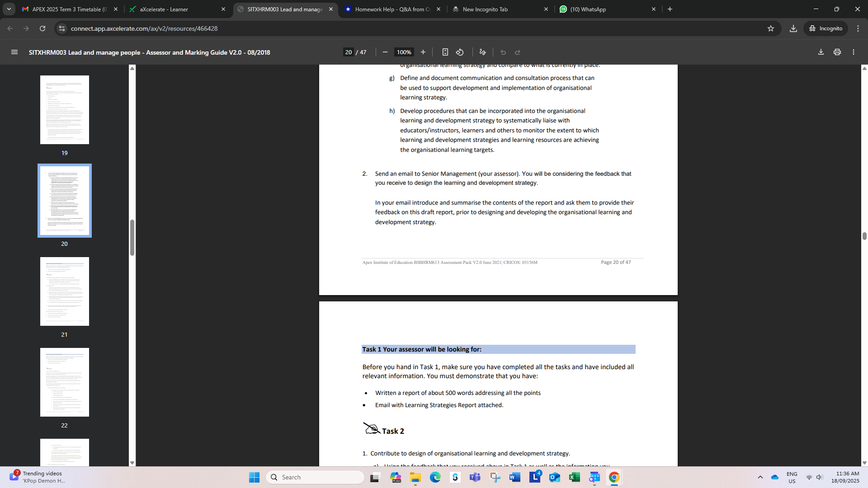
Task: Bookmark this page with star icon
Action: tap(771, 28)
